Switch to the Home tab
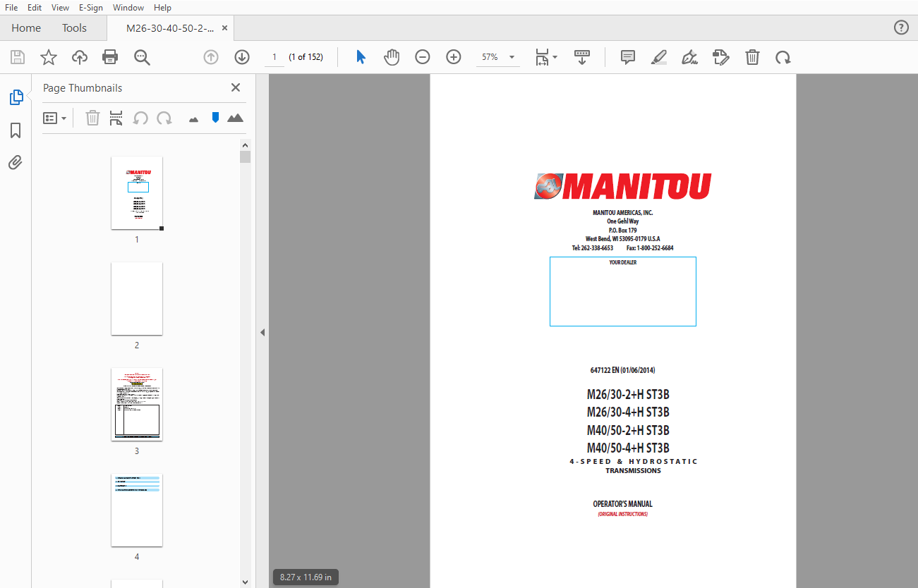Viewport: 918px width, 588px height. point(26,28)
